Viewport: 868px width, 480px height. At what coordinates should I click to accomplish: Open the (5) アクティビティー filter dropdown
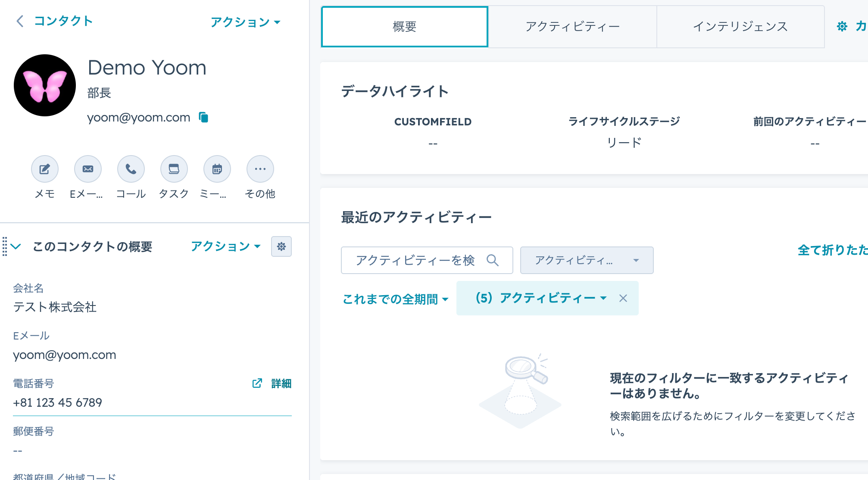point(541,298)
